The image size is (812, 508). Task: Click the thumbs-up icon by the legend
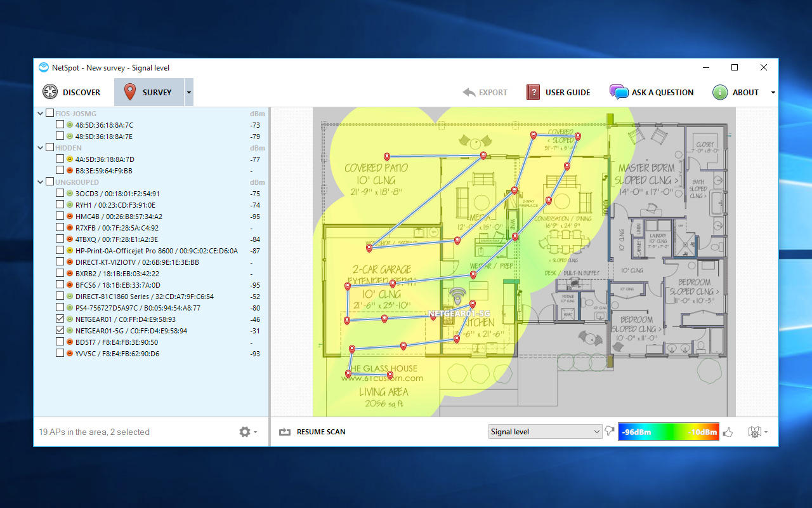(x=728, y=432)
